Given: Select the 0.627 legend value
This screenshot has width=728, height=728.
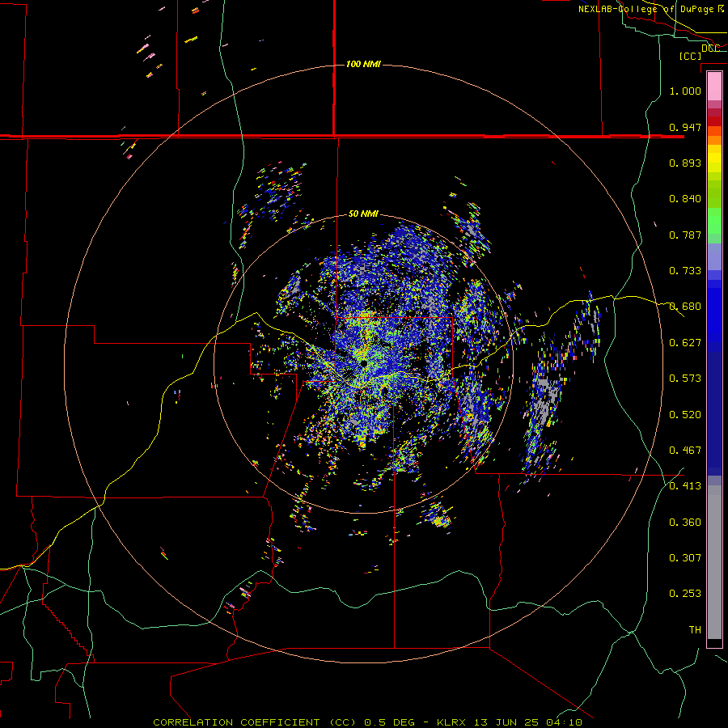Looking at the screenshot, I should pyautogui.click(x=685, y=343).
